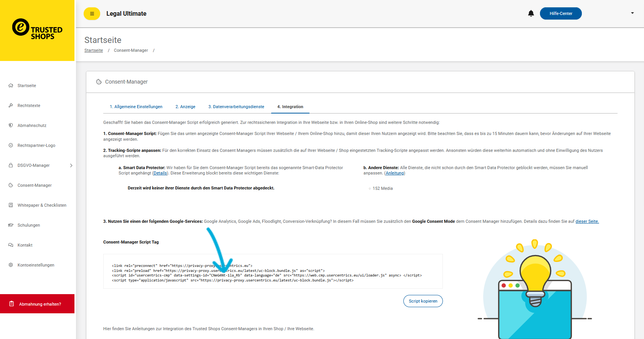This screenshot has width=644, height=339.
Task: Switch to 3. Datenverarbeitungsdienste tab
Action: pyautogui.click(x=236, y=107)
